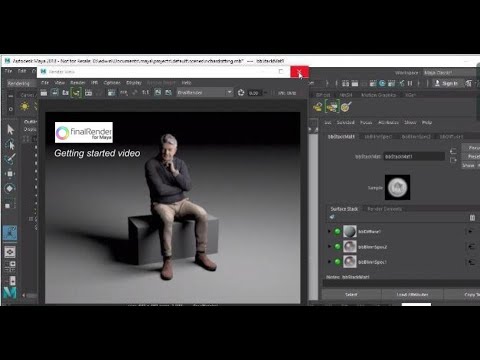Screen dimensions: 480x360
Task: Select the Motion Graphics shelf tab
Action: (x=378, y=95)
